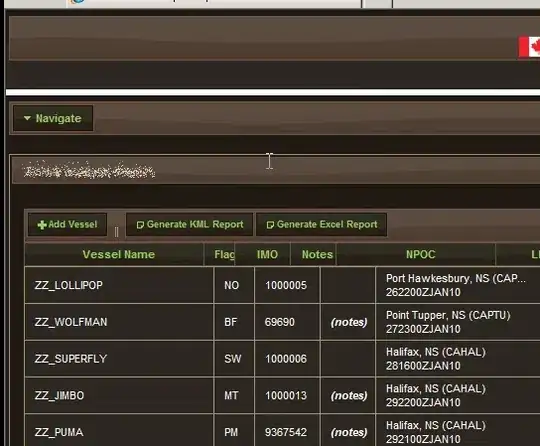Click the Navigate arrow triangle
This screenshot has height=446, width=540.
click(x=27, y=118)
